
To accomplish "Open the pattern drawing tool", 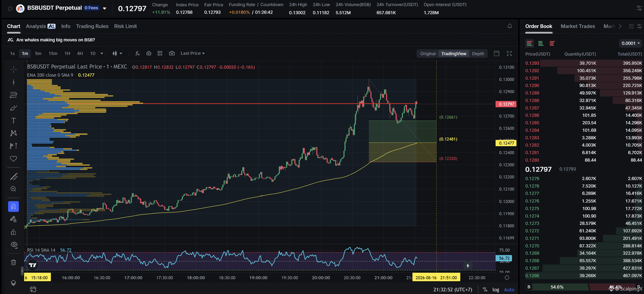I will pos(14,133).
